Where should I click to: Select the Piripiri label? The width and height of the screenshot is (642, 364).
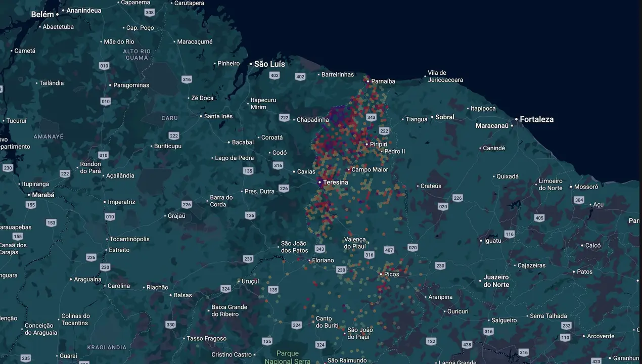379,145
